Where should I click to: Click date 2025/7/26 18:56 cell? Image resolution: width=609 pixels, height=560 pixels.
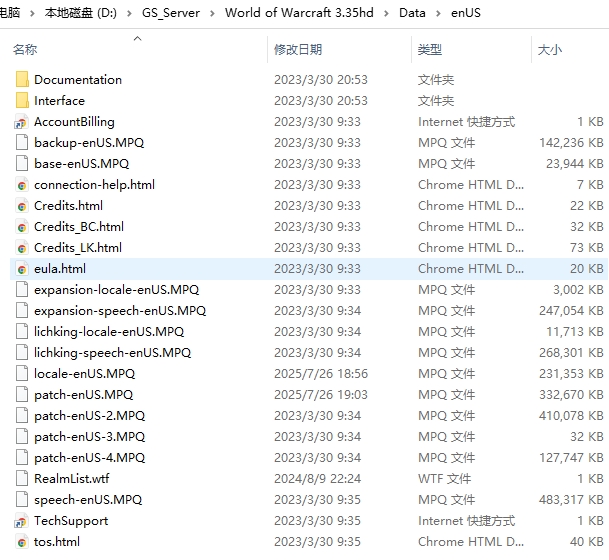(x=321, y=374)
